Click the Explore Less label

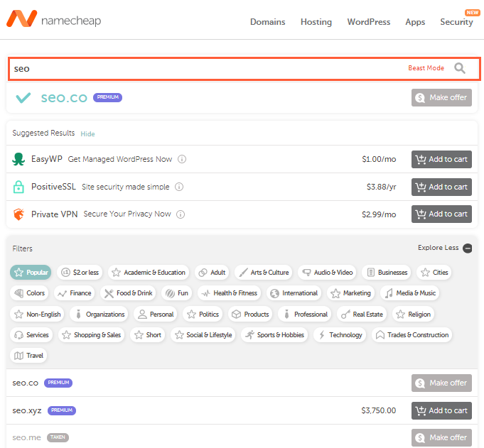(438, 248)
